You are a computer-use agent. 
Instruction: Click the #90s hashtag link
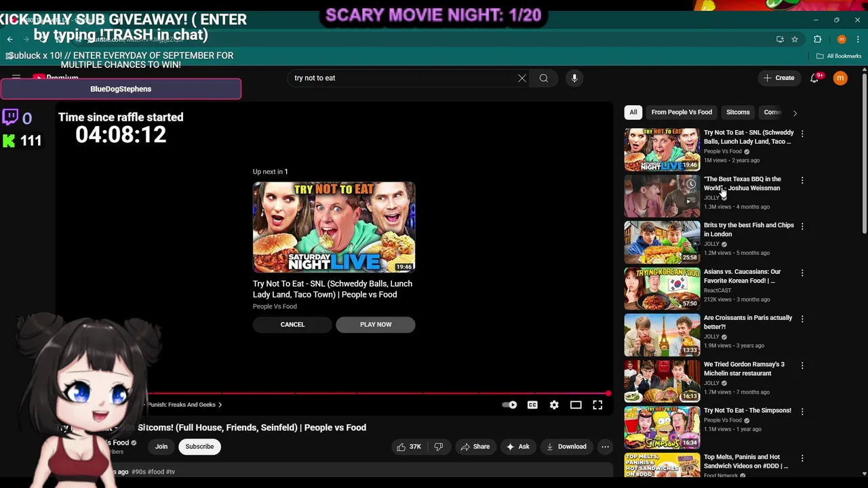pos(138,472)
